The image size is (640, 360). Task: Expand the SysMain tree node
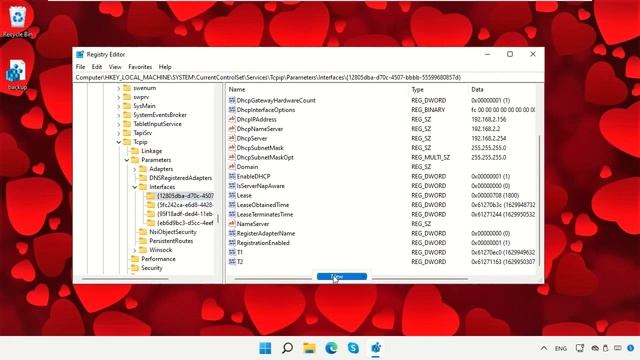click(119, 106)
